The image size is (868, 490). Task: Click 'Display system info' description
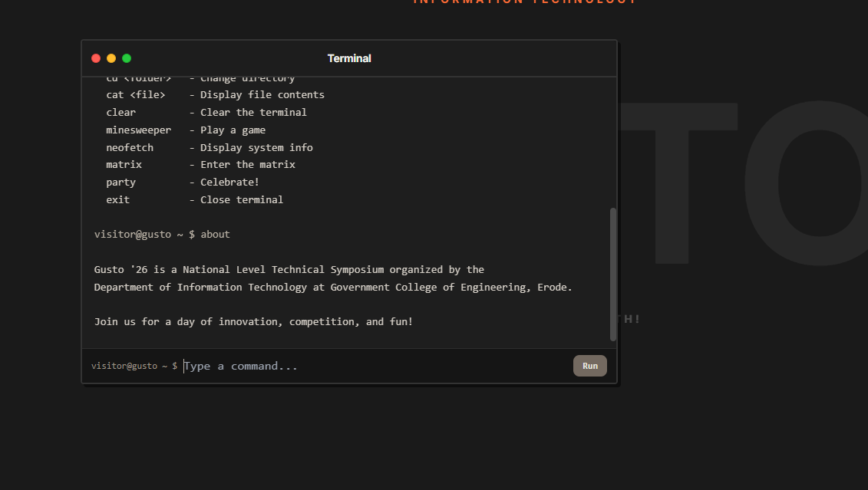click(256, 148)
